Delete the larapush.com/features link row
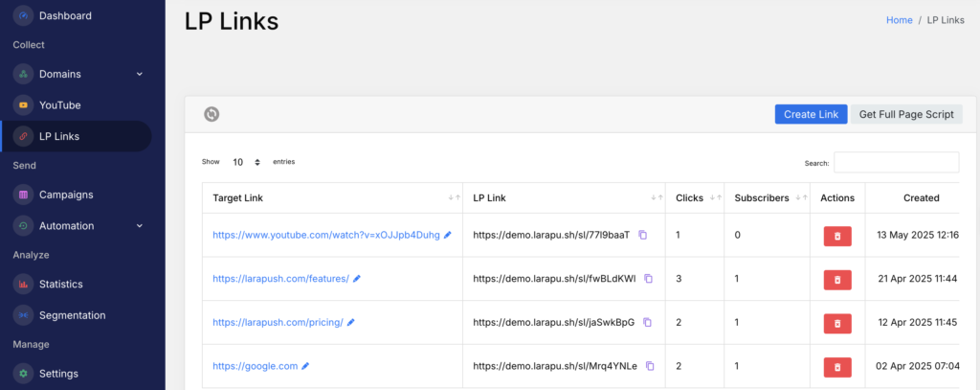The width and height of the screenshot is (980, 390). click(x=837, y=279)
